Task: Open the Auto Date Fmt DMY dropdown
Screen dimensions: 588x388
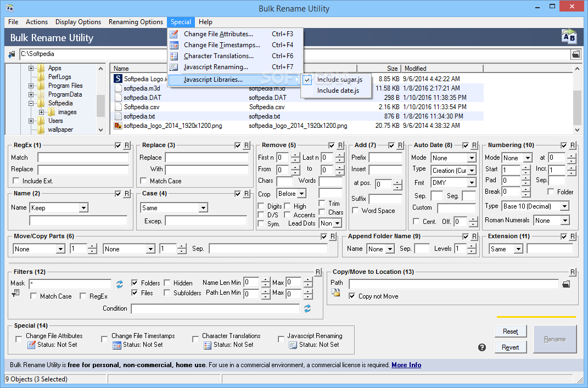Action: coord(472,183)
